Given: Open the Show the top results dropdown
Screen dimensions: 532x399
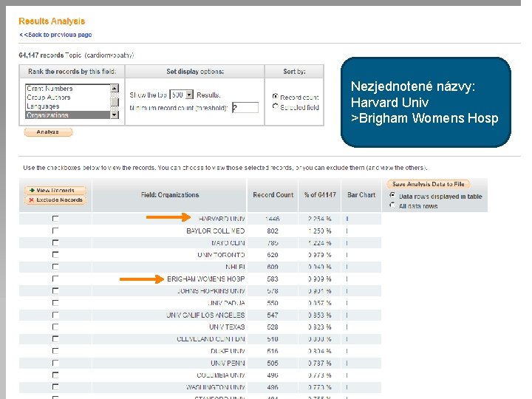Looking at the screenshot, I should pos(182,95).
